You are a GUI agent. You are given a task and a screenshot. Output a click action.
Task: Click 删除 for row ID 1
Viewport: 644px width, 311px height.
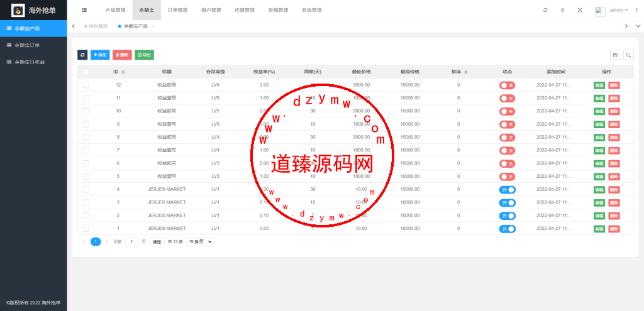(614, 229)
